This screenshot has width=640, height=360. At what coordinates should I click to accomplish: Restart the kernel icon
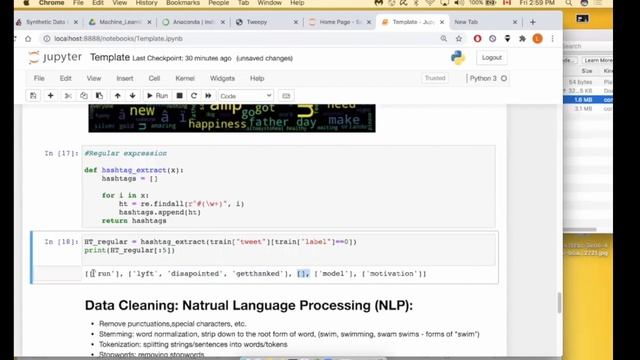[x=194, y=96]
